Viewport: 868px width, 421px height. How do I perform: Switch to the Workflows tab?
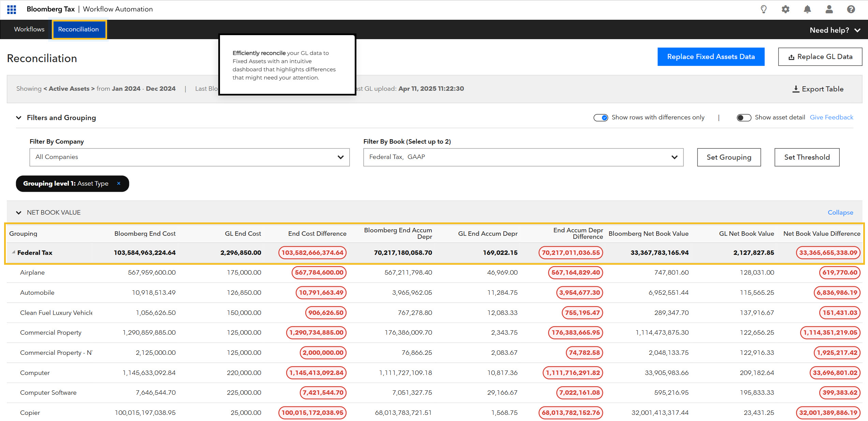pos(29,29)
